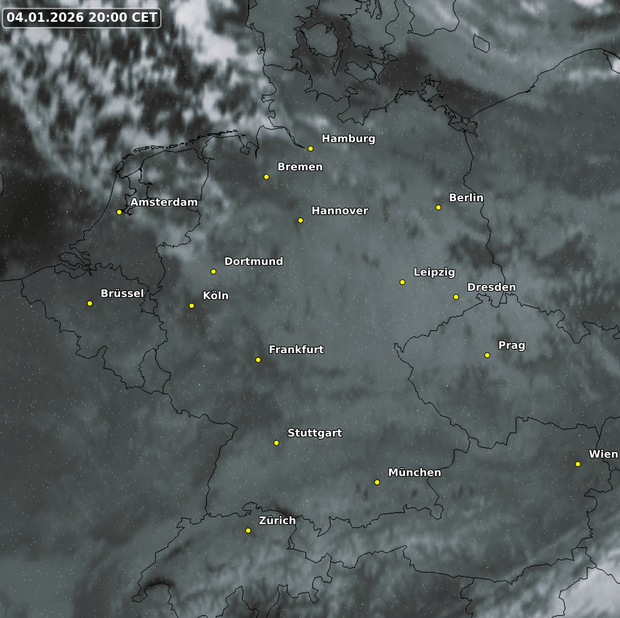Viewport: 620px width, 618px height.
Task: Click the Hannover text label
Action: pyautogui.click(x=339, y=211)
